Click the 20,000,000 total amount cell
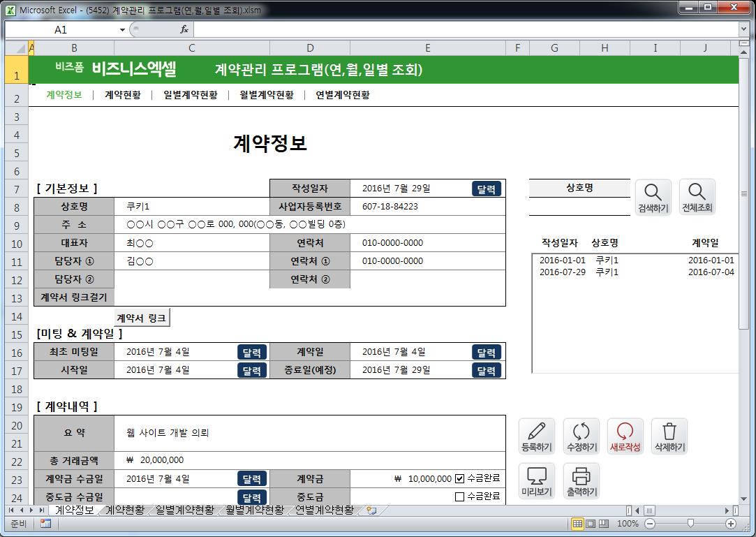756x537 pixels. tap(309, 460)
